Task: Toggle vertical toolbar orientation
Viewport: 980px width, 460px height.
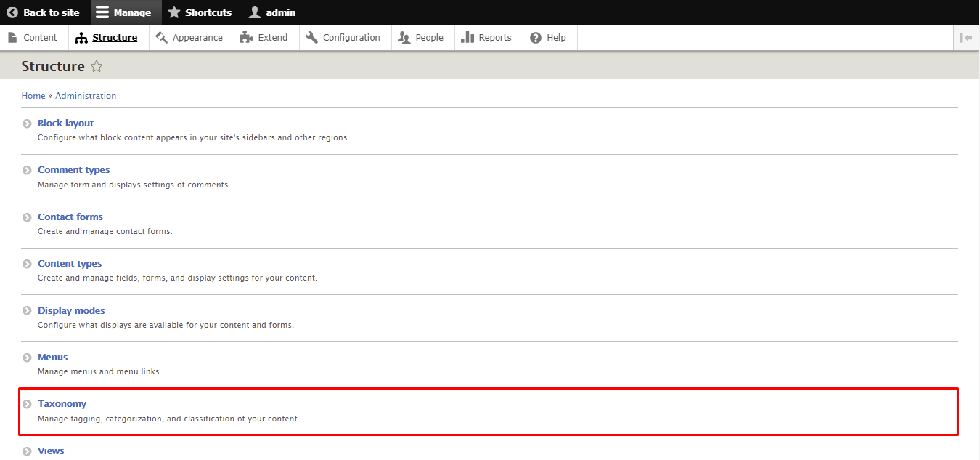Action: (966, 37)
